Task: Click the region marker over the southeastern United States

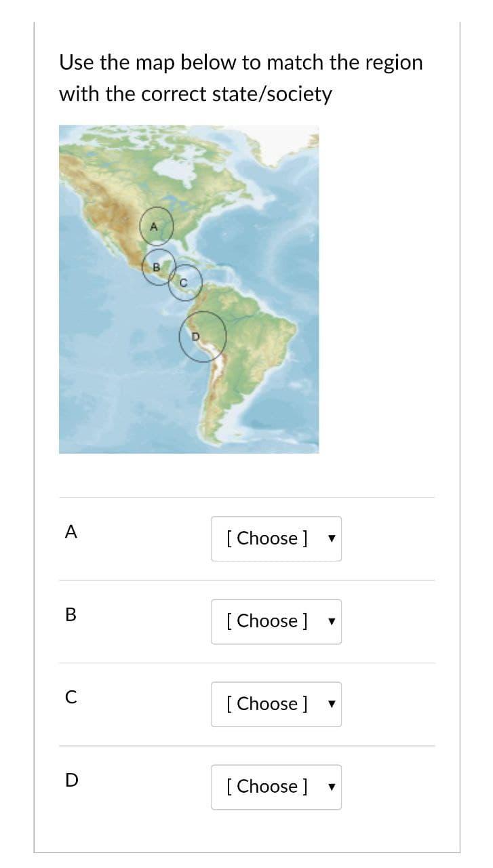Action: 157,224
